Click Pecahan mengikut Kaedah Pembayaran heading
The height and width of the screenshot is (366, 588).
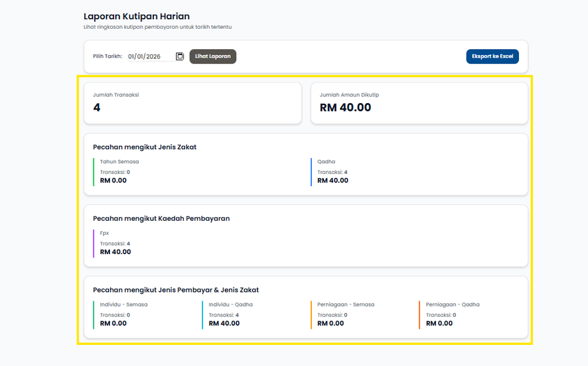point(161,218)
